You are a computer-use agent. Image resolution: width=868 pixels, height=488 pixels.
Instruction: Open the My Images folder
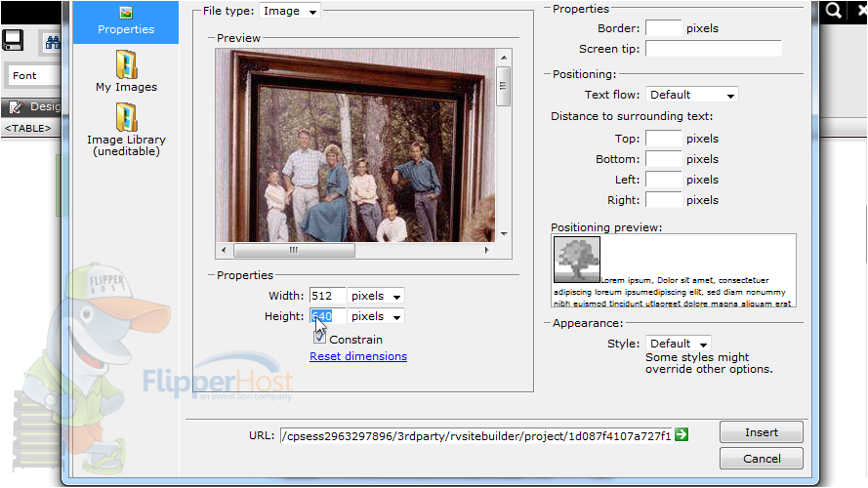pos(126,64)
